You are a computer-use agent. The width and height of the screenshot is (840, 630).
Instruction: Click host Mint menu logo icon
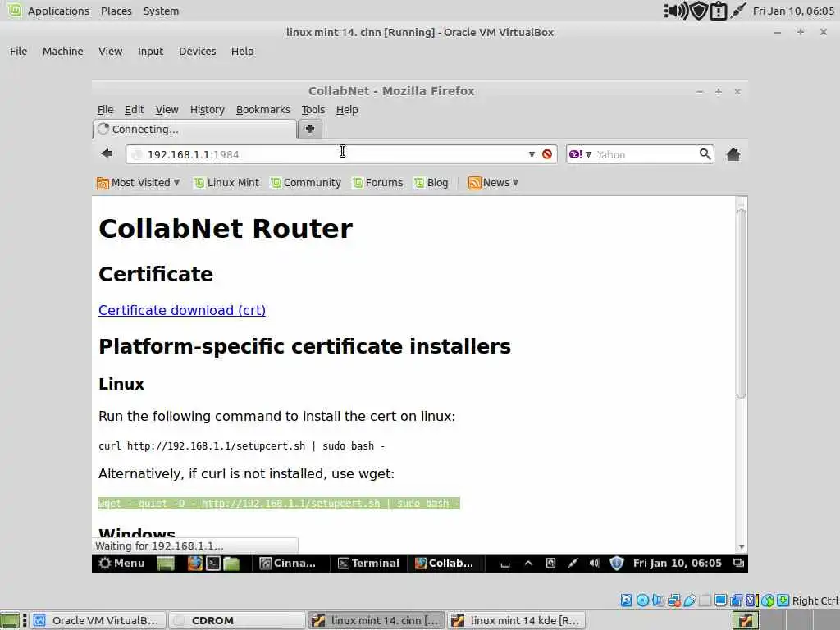[x=14, y=10]
